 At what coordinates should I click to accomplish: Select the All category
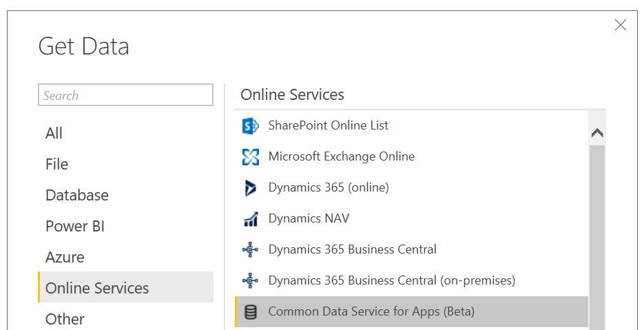125,133
